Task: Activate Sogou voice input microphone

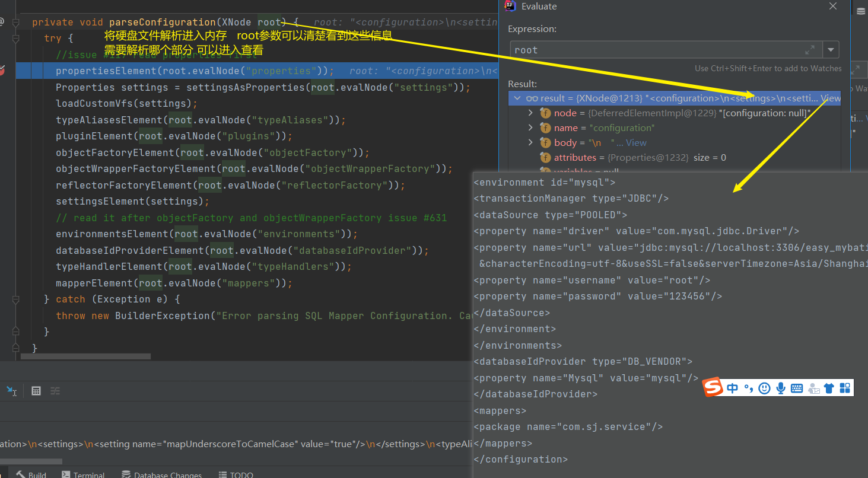Action: pos(781,388)
